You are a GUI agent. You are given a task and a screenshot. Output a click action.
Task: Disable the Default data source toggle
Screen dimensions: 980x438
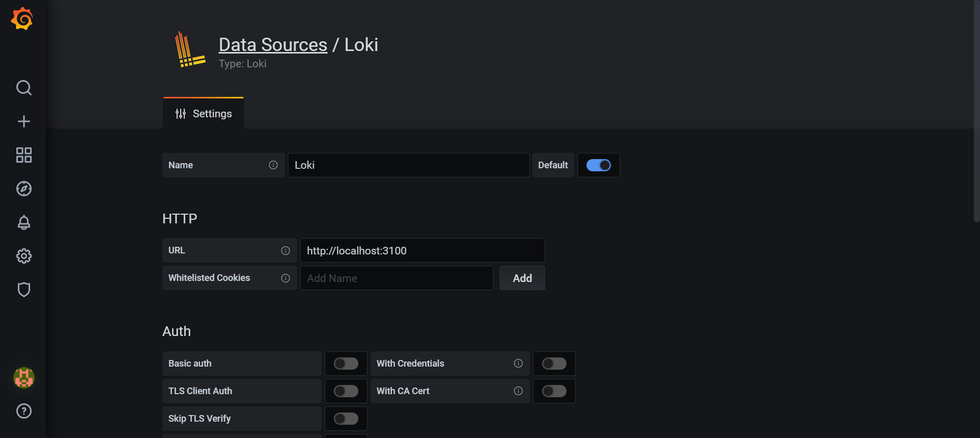(x=598, y=165)
